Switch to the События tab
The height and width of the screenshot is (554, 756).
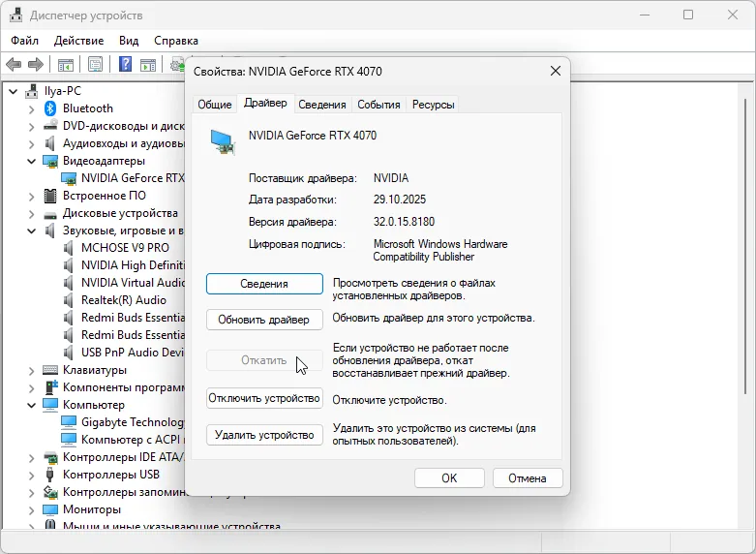coord(378,105)
